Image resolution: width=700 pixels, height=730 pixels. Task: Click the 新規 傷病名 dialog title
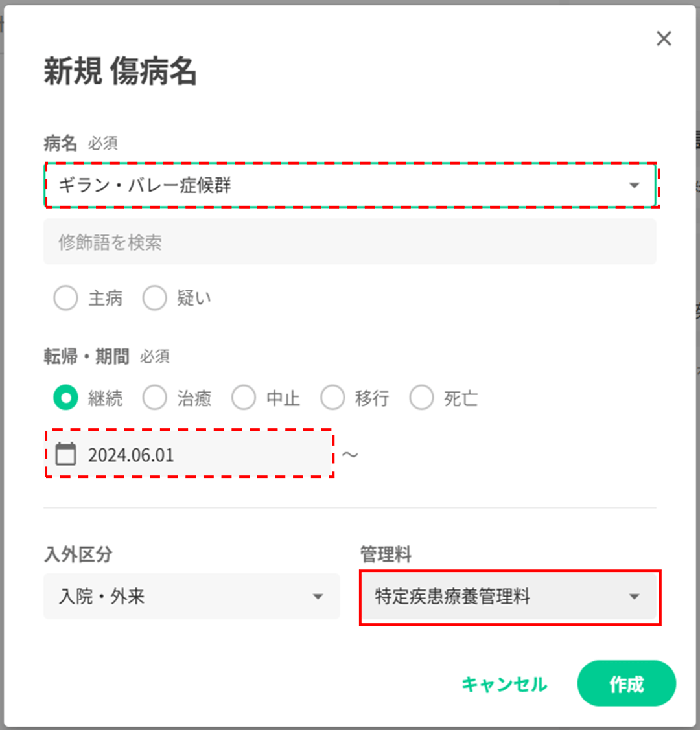(x=121, y=71)
